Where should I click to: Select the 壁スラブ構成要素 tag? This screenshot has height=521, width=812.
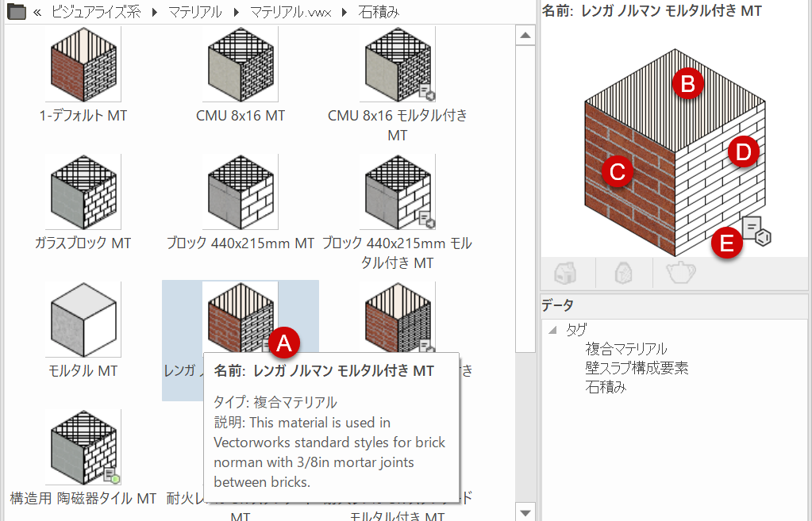[x=637, y=368]
